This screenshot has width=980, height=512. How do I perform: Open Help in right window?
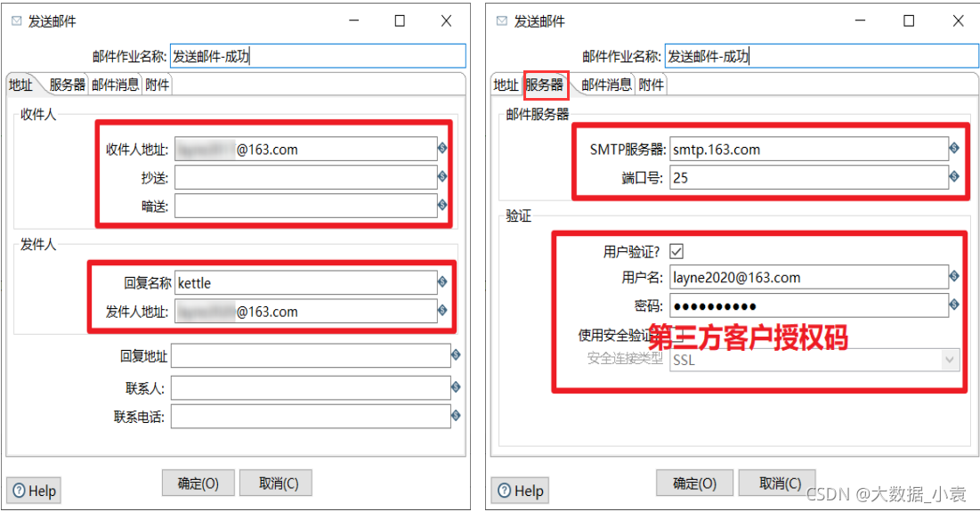(520, 491)
